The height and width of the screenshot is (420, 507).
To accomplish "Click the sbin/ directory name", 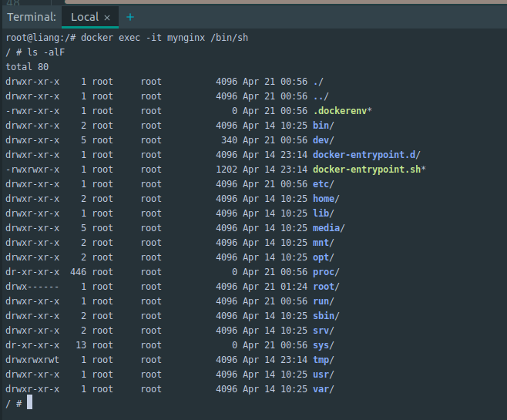I will pyautogui.click(x=326, y=316).
